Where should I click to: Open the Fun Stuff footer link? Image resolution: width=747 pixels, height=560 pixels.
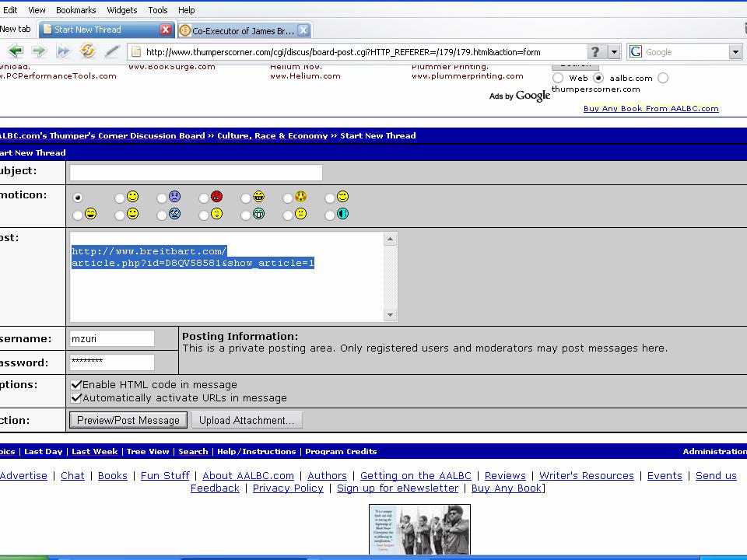[x=165, y=476]
